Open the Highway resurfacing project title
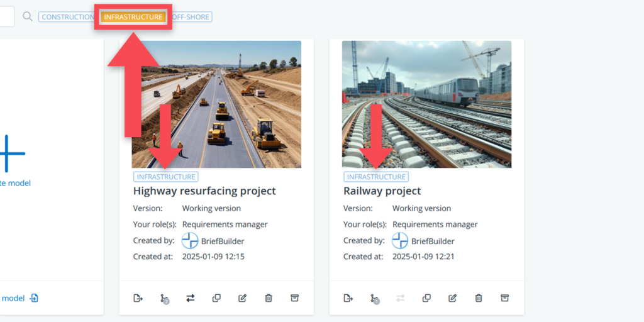644x322 pixels. coord(204,191)
